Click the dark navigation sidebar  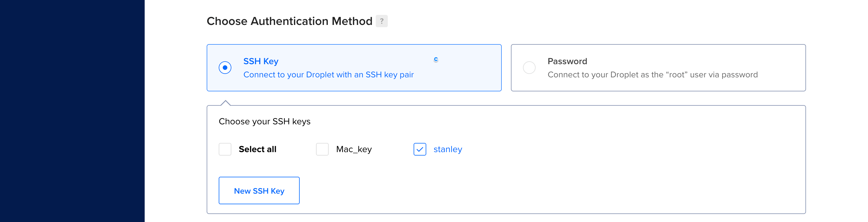[x=72, y=111]
